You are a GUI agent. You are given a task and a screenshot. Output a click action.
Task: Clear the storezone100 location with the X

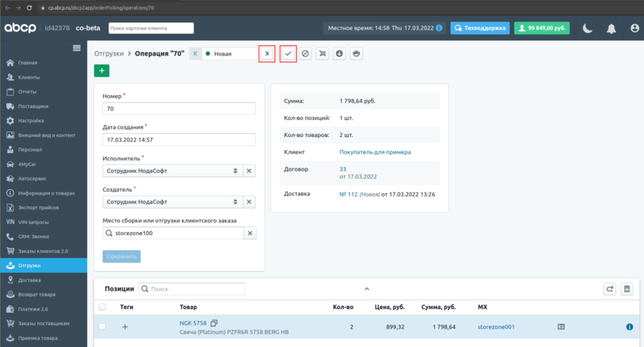pos(250,233)
